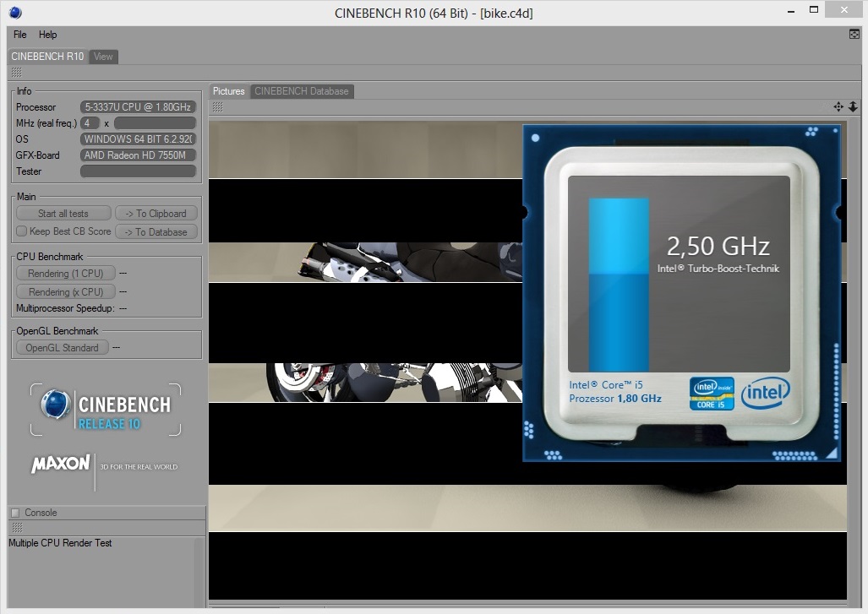Start Rendering (1 CPU) benchmark

(x=65, y=274)
